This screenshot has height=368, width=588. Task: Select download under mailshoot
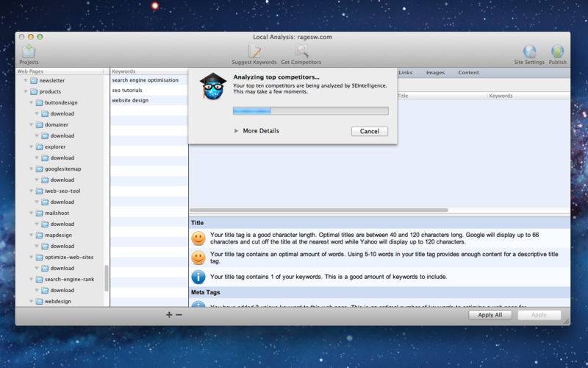pos(62,224)
